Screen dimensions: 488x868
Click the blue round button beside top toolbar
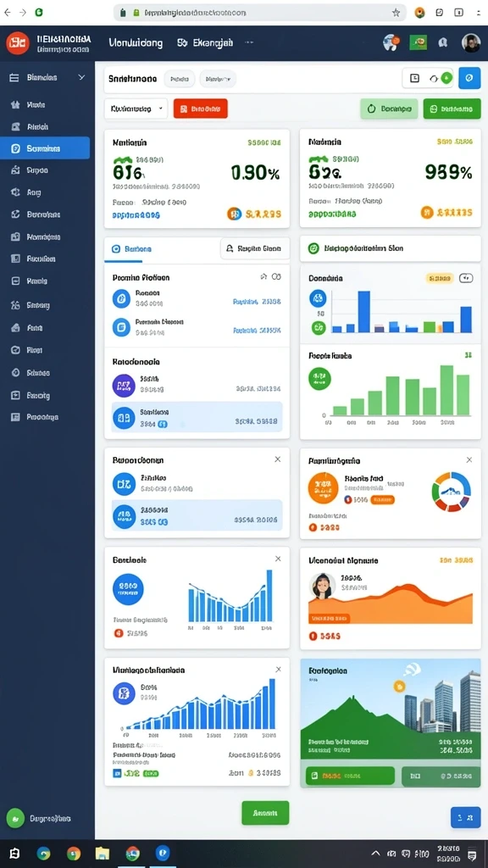pos(469,79)
